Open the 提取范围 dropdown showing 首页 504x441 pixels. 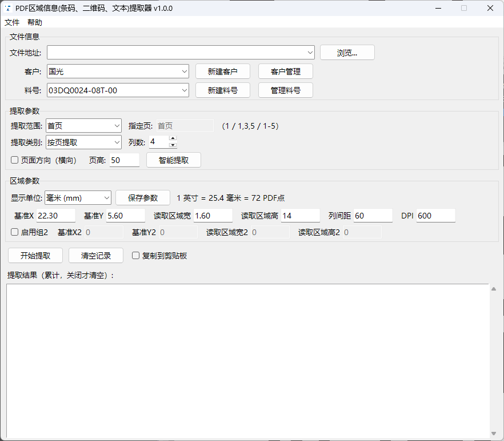click(83, 126)
